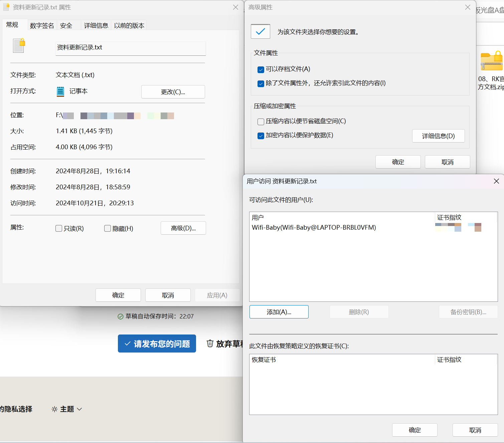Click the certificate fingerprint swatch for Wifi-Baby
This screenshot has height=443, width=504.
click(x=448, y=227)
